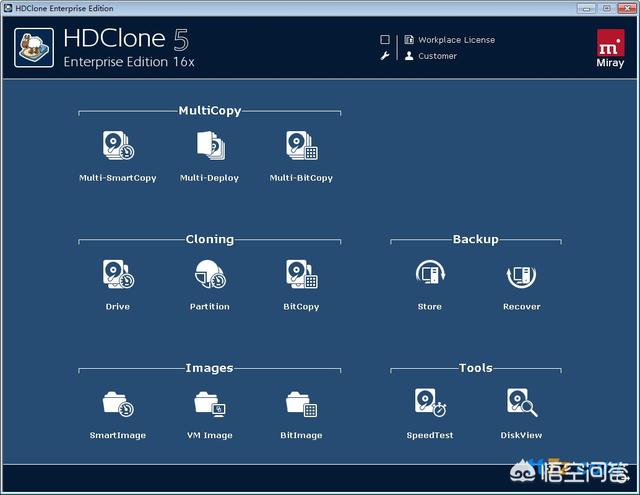Click the Customer label
The width and height of the screenshot is (640, 495).
[x=437, y=56]
